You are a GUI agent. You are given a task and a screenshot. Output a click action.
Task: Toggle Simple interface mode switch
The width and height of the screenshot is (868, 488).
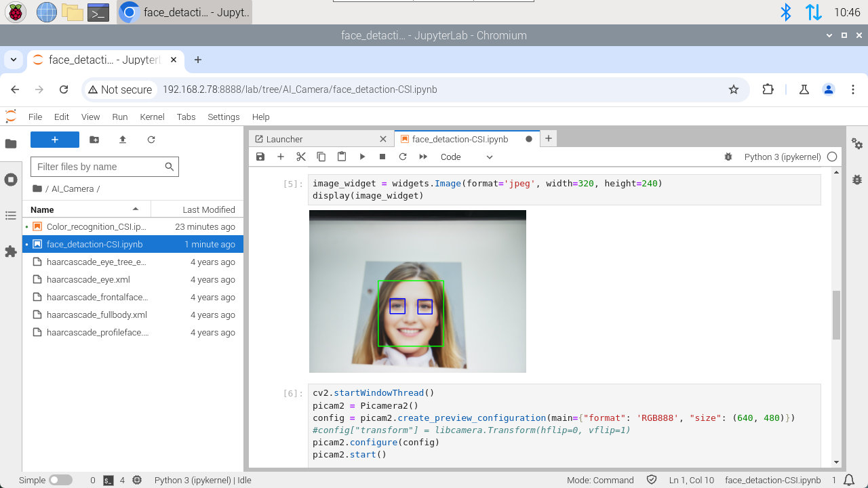coord(60,480)
